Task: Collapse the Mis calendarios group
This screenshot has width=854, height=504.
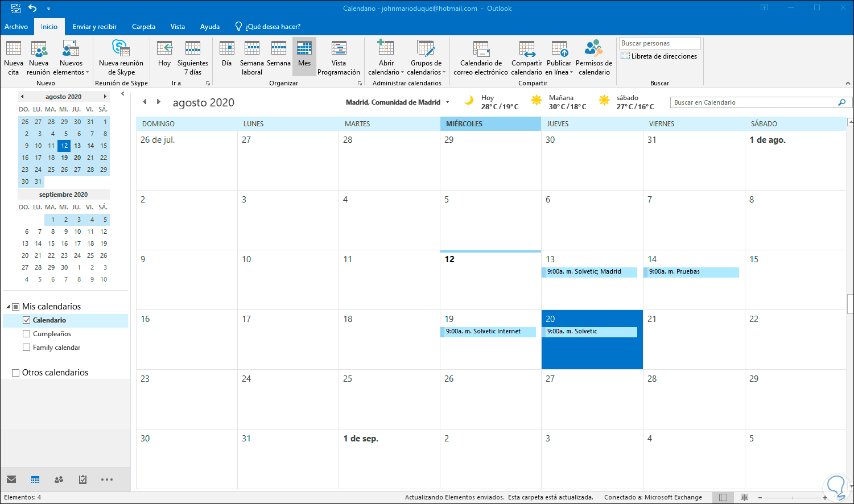Action: [x=8, y=307]
